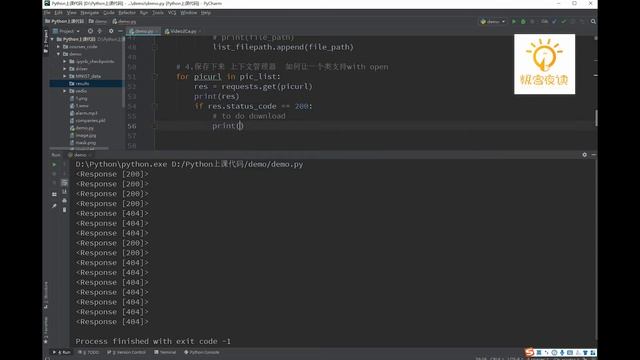Click the editor vertical scrollbar thumb
Image resolution: width=640 pixels, height=360 pixels.
(596, 118)
